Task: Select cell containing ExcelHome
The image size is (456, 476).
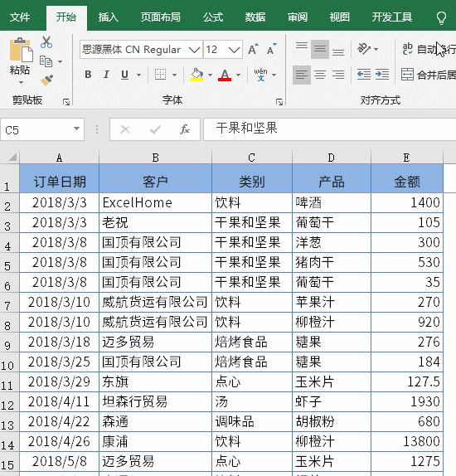Action: point(155,202)
